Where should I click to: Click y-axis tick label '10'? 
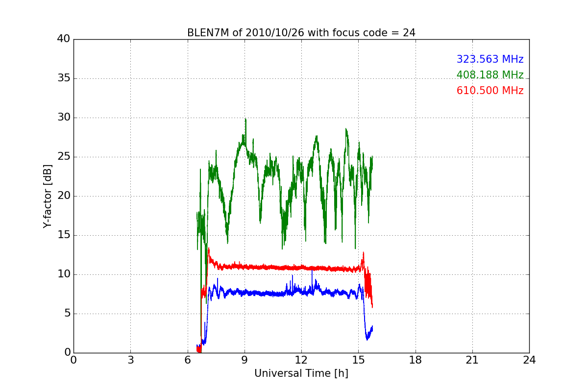tap(64, 274)
